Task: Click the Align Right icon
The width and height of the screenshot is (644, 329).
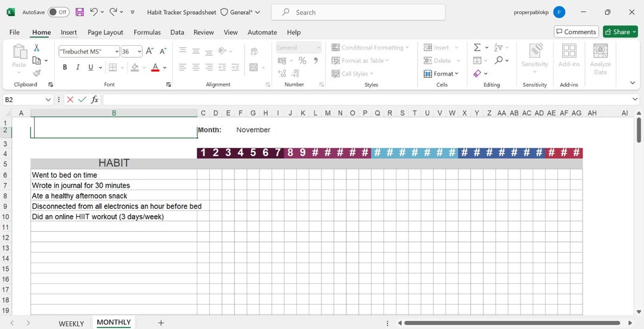Action: tap(209, 67)
